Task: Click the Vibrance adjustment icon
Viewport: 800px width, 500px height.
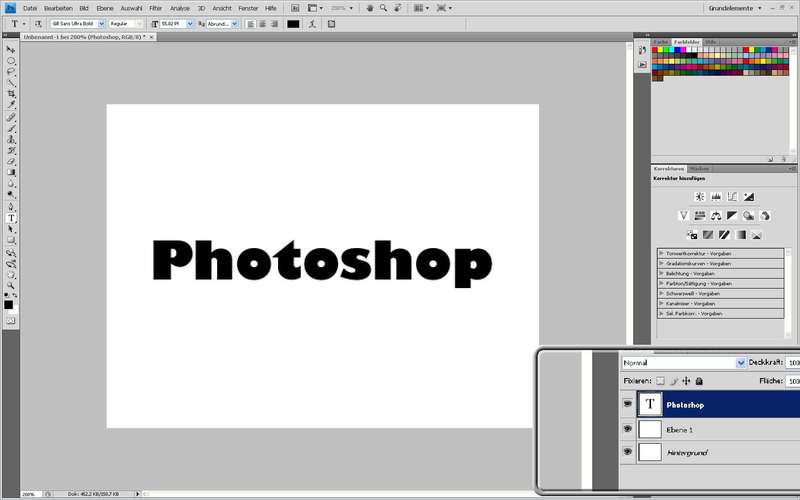Action: [684, 215]
